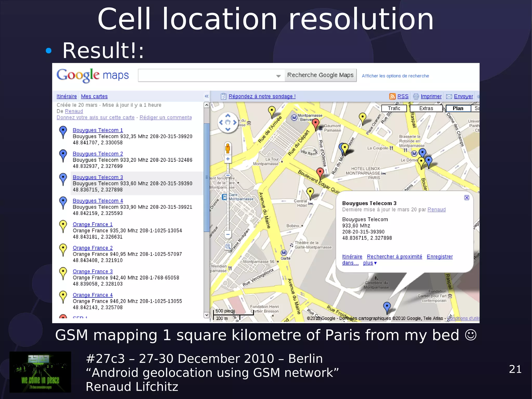The width and height of the screenshot is (532, 399).
Task: Click the yellow marker on Rue de l'Arrivée
Action: tap(272, 112)
